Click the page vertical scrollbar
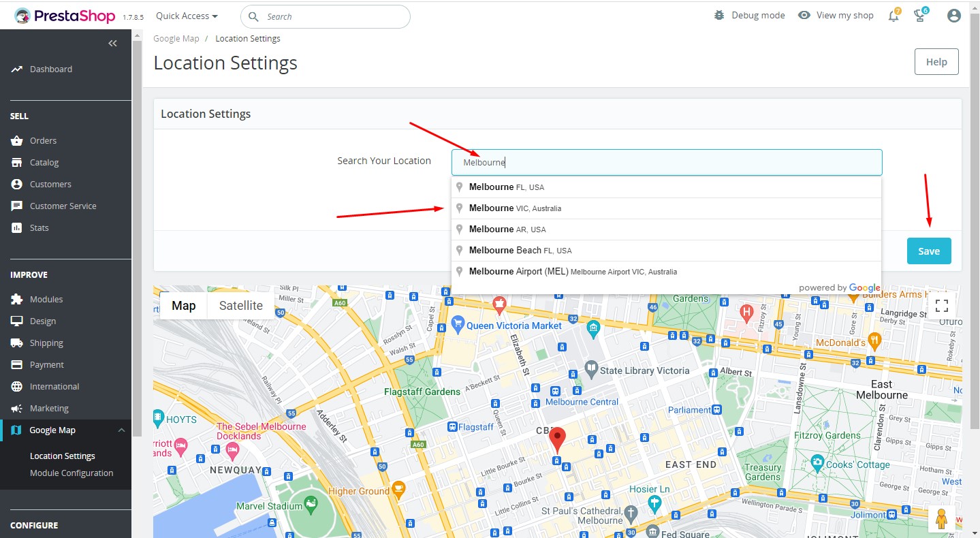Screen dimensions: 980x538 (975, 221)
